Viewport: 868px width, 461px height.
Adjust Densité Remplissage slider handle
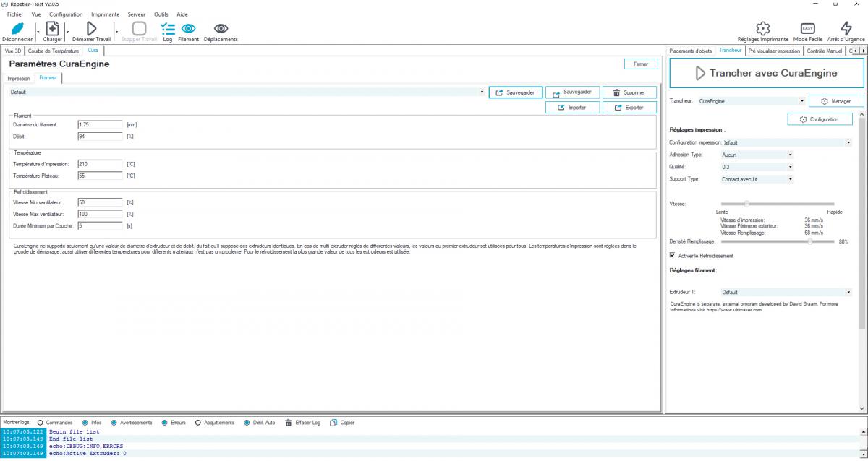click(x=810, y=242)
